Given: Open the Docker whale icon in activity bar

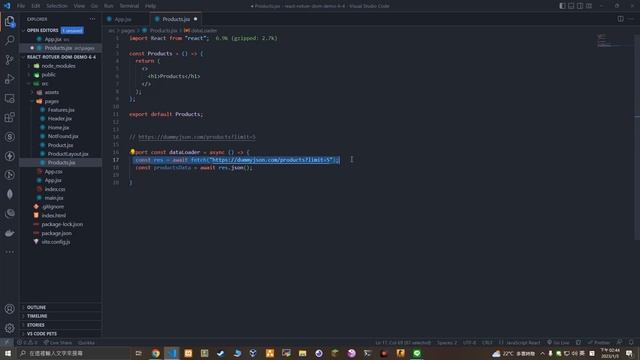Looking at the screenshot, I should [x=9, y=233].
